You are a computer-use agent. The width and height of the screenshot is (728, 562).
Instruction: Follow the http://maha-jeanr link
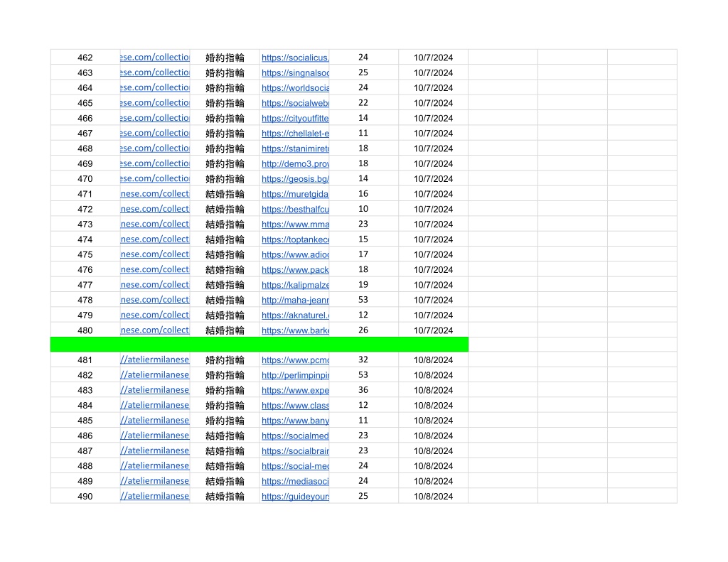(295, 301)
